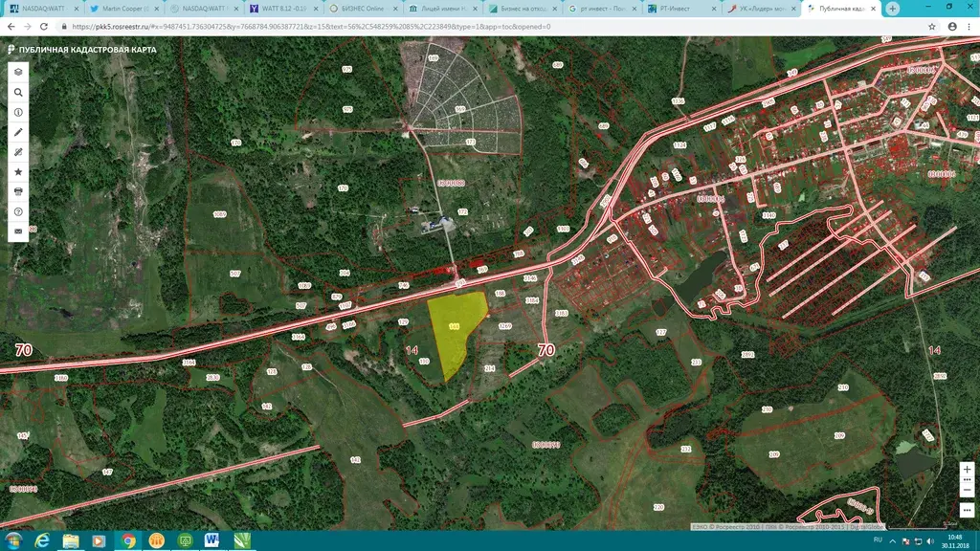
Task: Switch to the РТ-Инвест tab
Action: tap(681, 9)
